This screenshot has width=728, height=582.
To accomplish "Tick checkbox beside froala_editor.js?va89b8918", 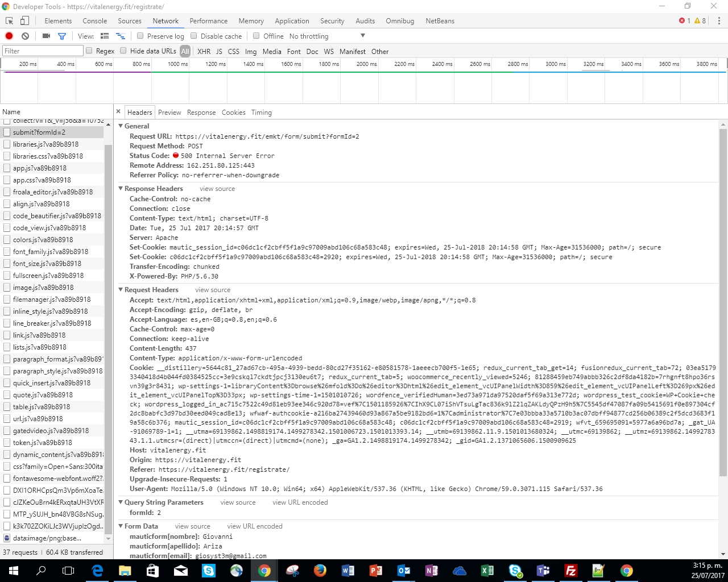I will pos(7,192).
